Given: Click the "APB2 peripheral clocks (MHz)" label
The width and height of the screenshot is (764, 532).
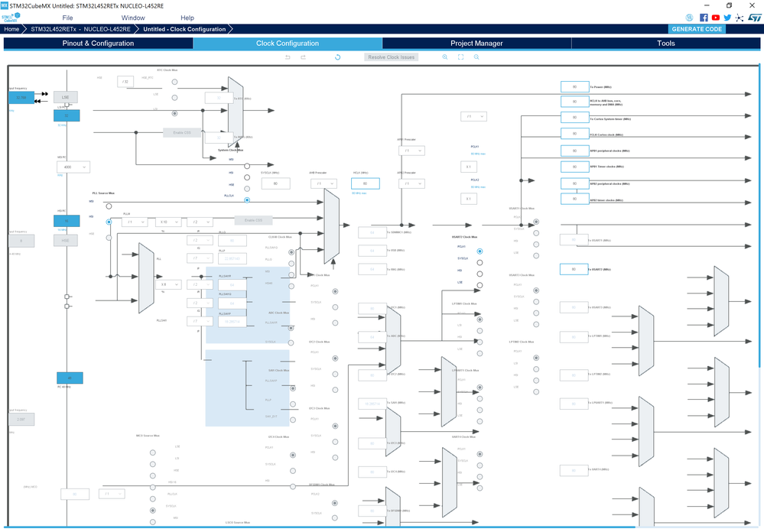Looking at the screenshot, I should point(610,183).
